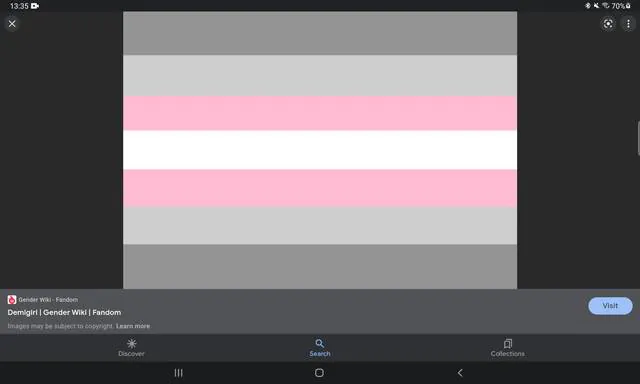The image size is (640, 384).
Task: Tap the muted sound status icon
Action: click(596, 6)
